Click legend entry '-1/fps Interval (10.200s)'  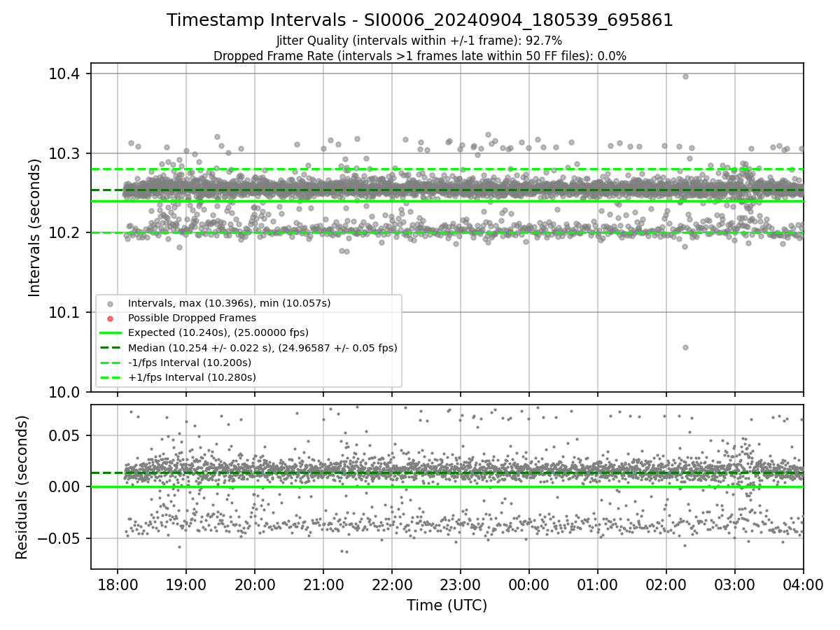189,363
